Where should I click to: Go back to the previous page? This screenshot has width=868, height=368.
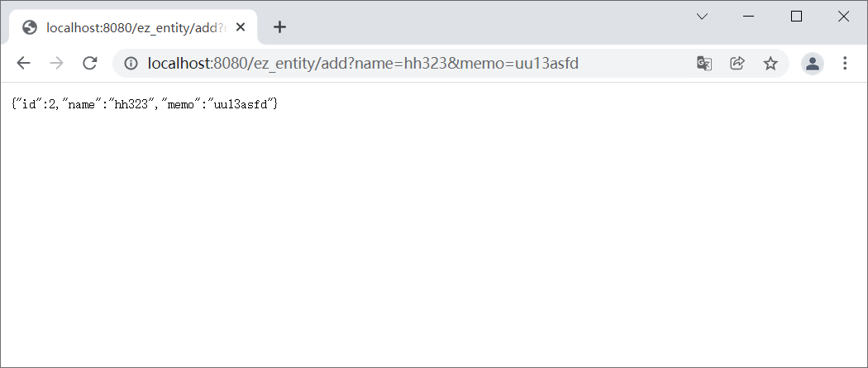(x=23, y=63)
